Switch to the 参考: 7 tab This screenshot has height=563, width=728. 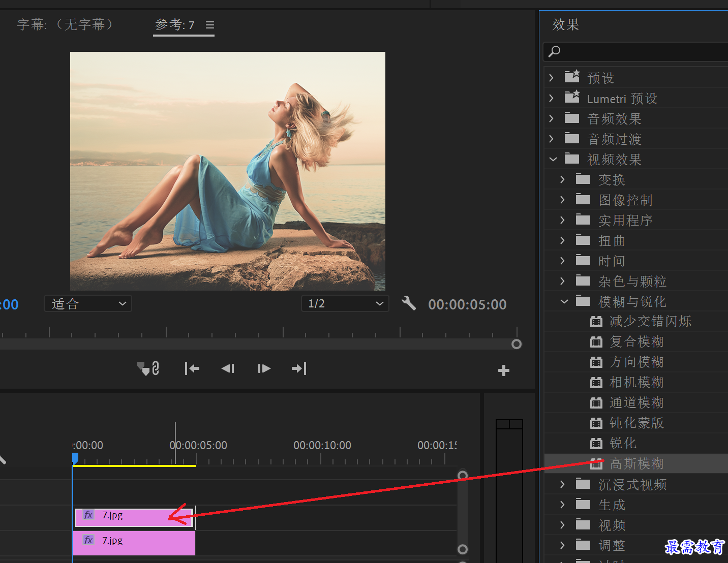tap(175, 24)
